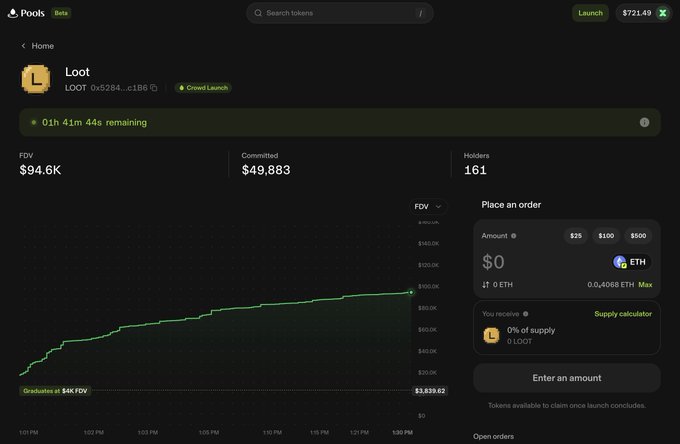Open the Amount info tooltip icon
680x444 pixels.
[x=513, y=236]
